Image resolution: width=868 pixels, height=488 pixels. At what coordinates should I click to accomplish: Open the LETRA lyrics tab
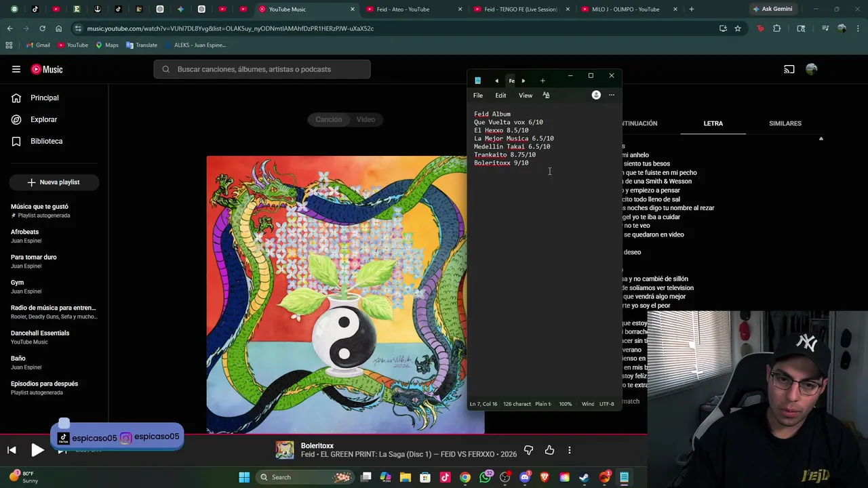[x=713, y=123]
